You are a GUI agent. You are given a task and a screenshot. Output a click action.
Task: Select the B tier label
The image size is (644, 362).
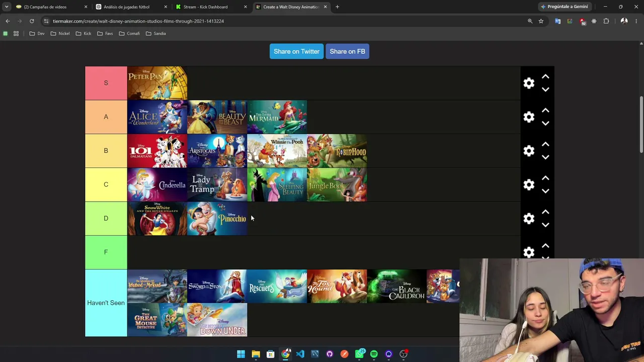pyautogui.click(x=106, y=150)
